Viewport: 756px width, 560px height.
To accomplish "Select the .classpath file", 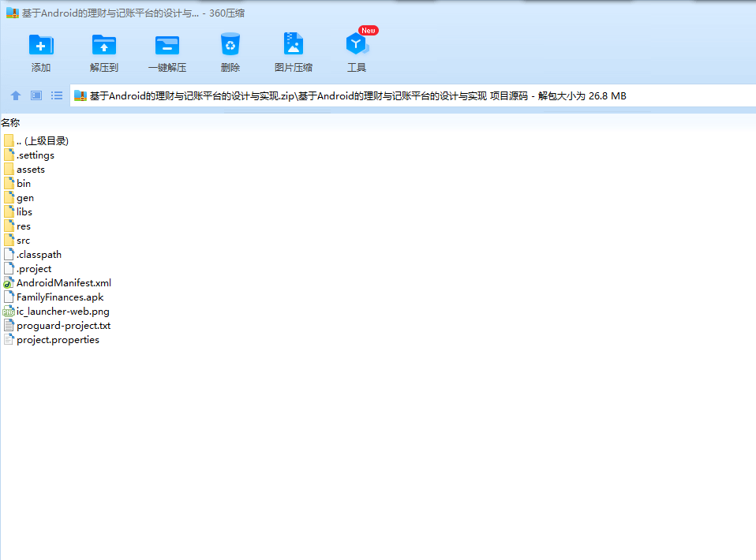I will (32, 255).
